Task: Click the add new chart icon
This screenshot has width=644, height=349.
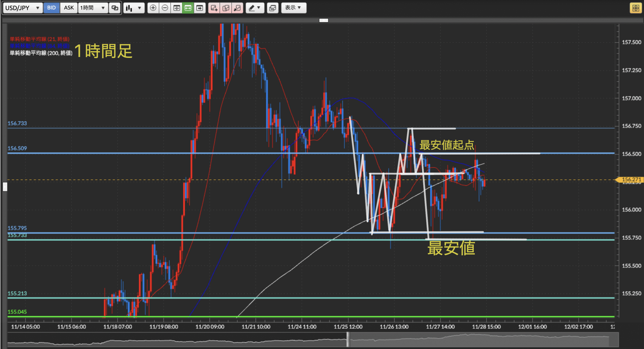Action: pos(214,8)
